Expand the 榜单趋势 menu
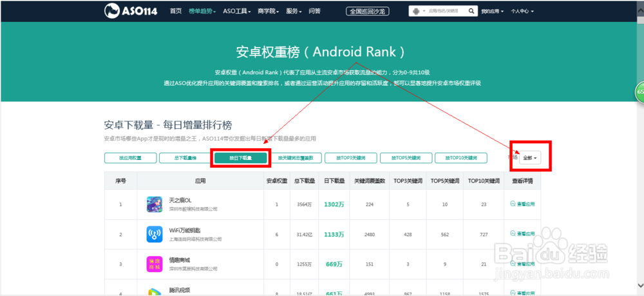The image size is (644, 296). (x=202, y=11)
